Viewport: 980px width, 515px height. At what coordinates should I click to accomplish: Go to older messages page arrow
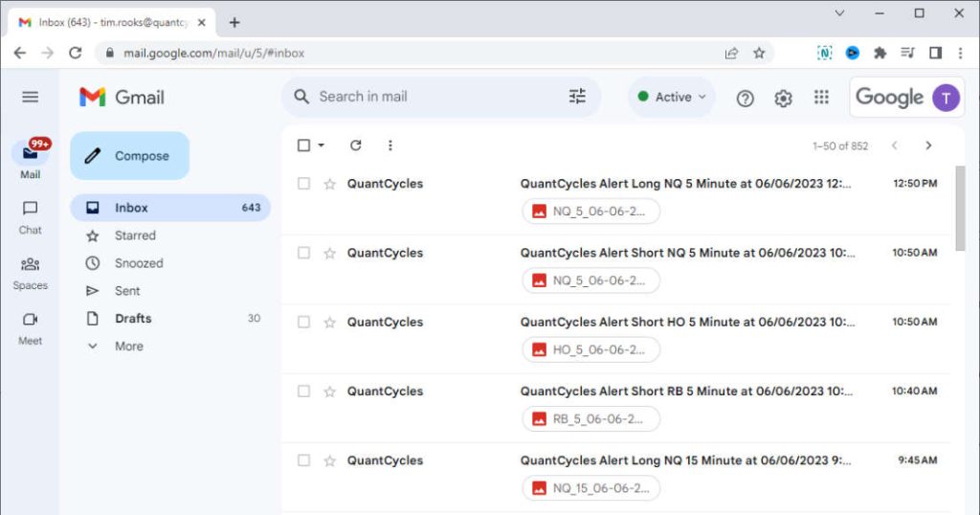(928, 146)
